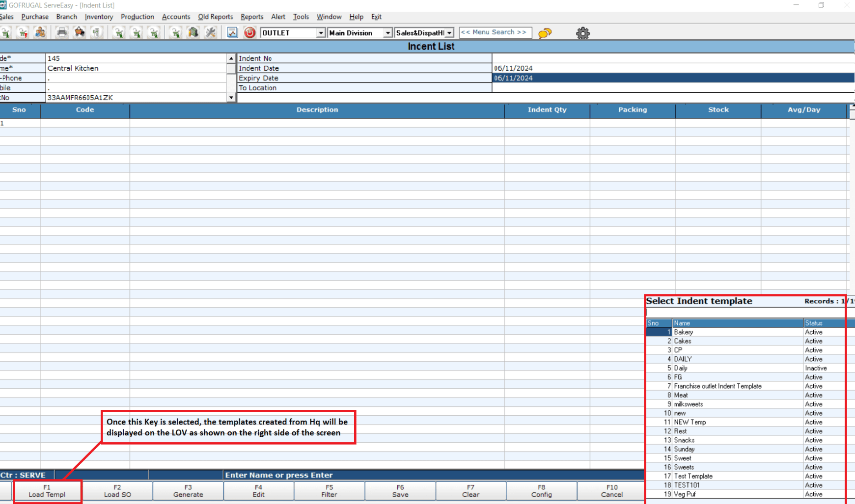Image resolution: width=855 pixels, height=504 pixels.
Task: Expand the Sales&Dispatch dropdown
Action: [449, 33]
